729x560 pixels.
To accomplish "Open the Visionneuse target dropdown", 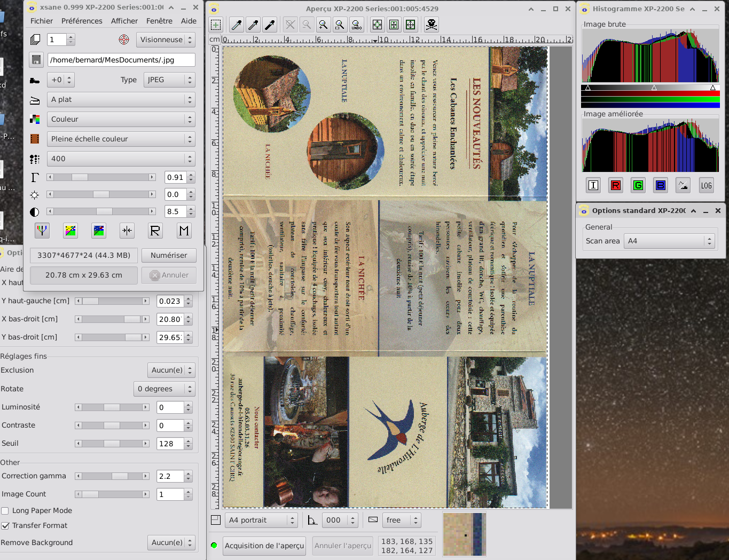I will tap(166, 40).
